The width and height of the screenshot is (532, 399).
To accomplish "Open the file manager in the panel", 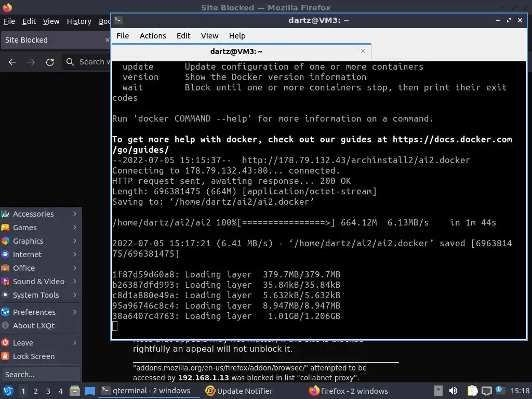I will click(x=75, y=391).
